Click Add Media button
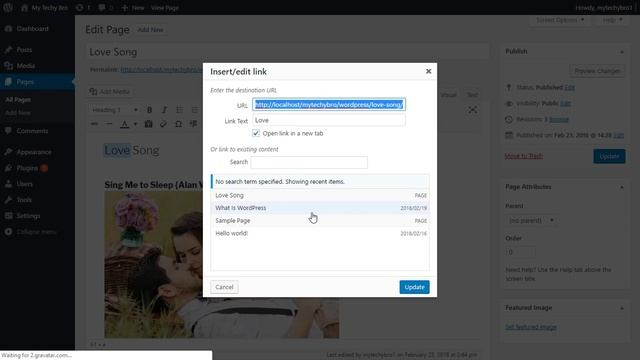Viewport: 640px width, 360px height. (109, 91)
